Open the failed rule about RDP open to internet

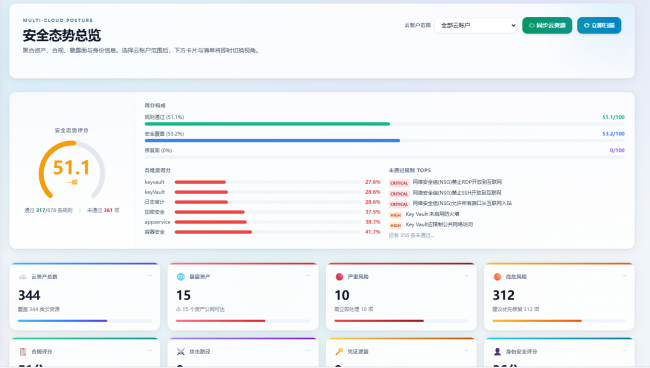click(x=457, y=182)
